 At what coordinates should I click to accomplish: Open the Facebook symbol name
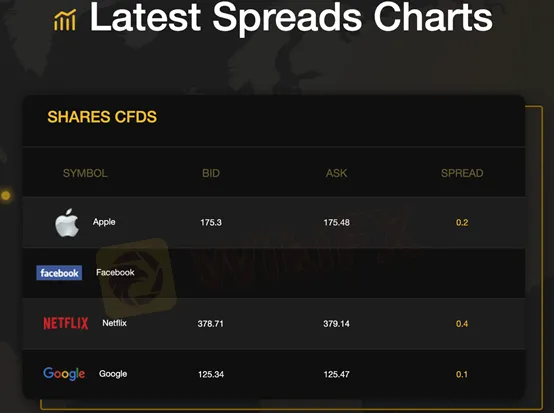[115, 272]
